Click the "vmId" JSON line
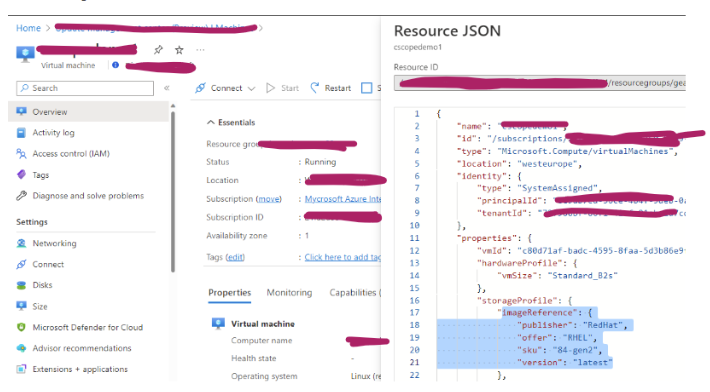This screenshot has width=710, height=392. click(x=581, y=250)
